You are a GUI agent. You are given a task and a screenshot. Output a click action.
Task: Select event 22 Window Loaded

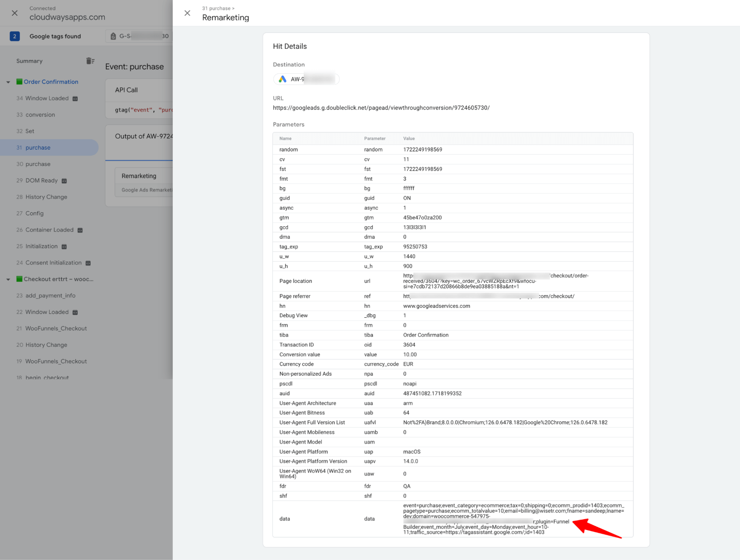pyautogui.click(x=43, y=312)
